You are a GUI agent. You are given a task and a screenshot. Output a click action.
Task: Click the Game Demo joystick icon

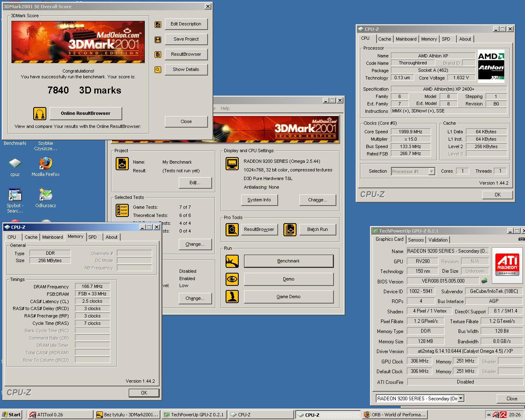coord(232,297)
